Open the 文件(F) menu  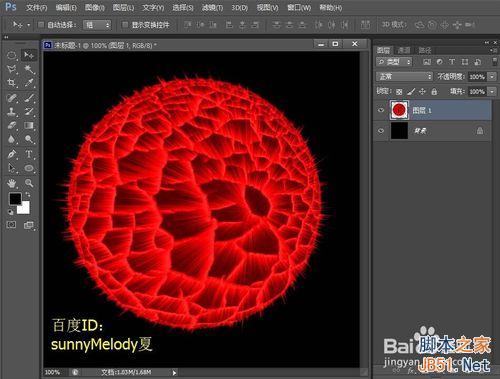[x=36, y=8]
